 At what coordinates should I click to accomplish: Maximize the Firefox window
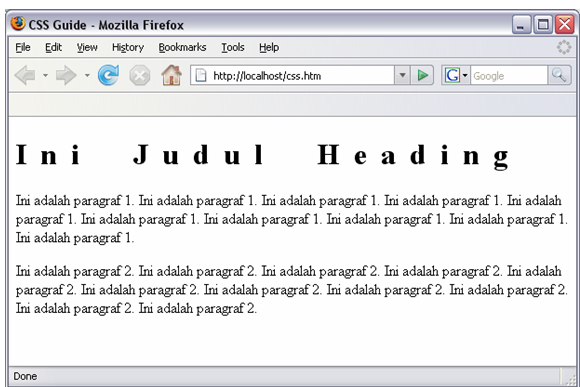click(x=543, y=24)
